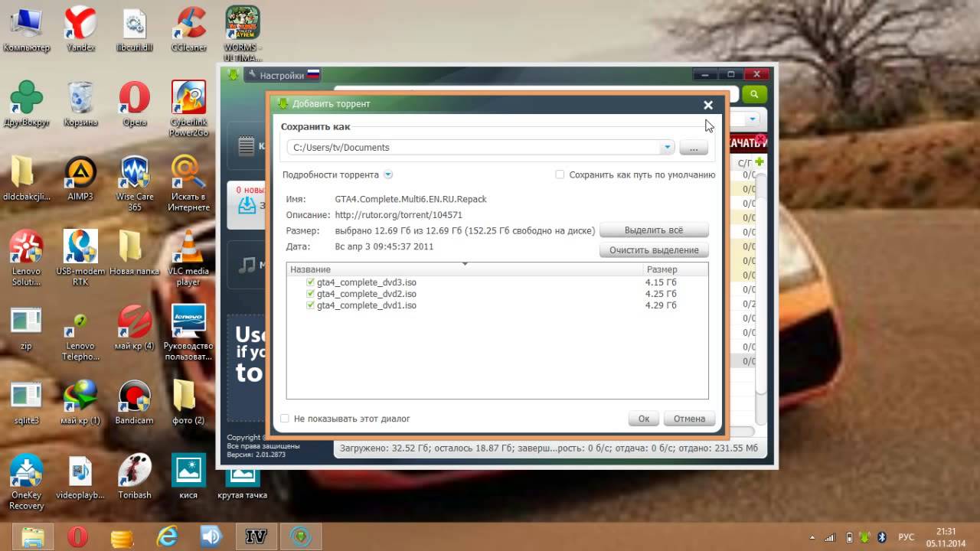
Task: Open the Новая папка desktop folder
Action: (133, 253)
